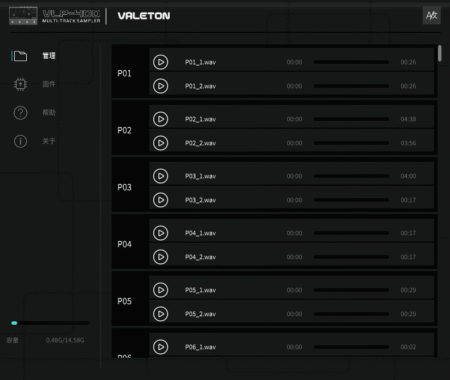Screen dimensions: 450x380
Task: Seek in P01_2.wav progress bar
Action: point(351,86)
